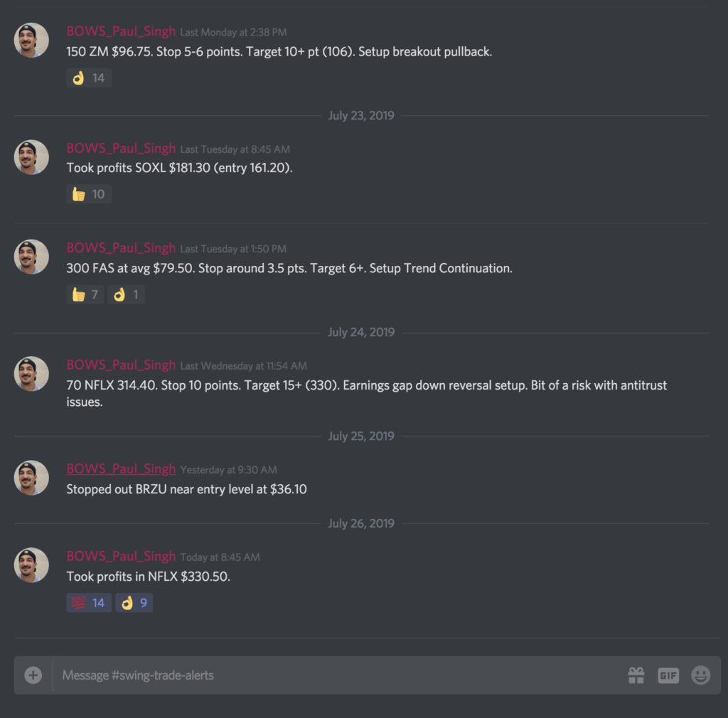Open the gift Nitro icon
This screenshot has height=718, width=728.
tap(636, 675)
